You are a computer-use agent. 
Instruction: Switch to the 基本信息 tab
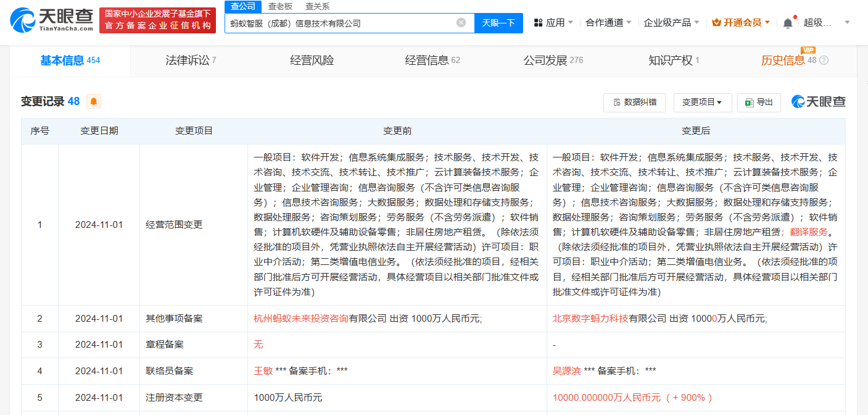point(70,61)
